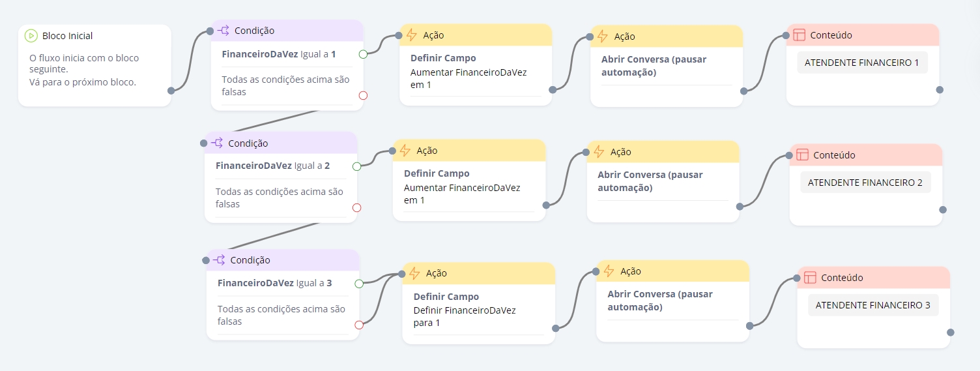
Task: Click the lightning icon on first Definir Campo action
Action: (412, 35)
